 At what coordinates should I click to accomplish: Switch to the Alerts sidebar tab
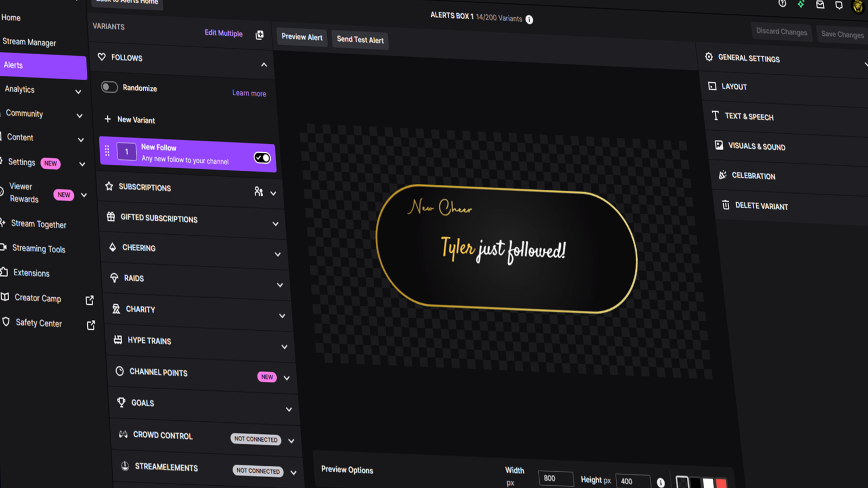pyautogui.click(x=13, y=65)
